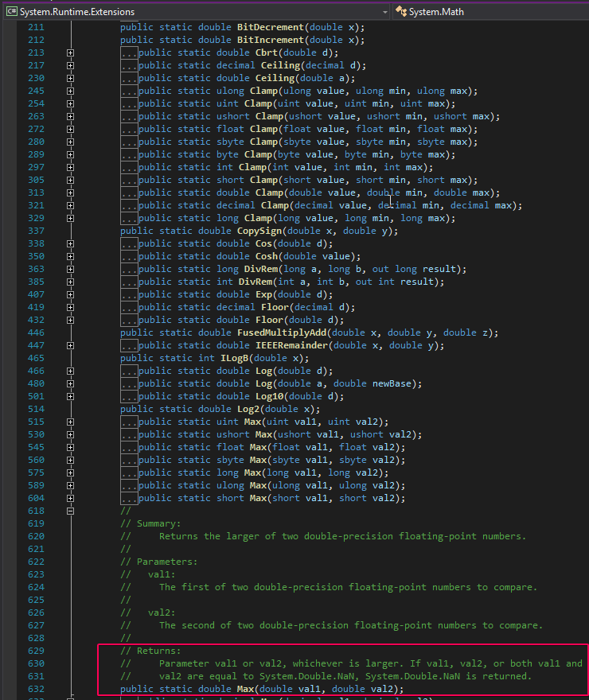Expand the long Max region on line 575
This screenshot has width=589, height=700.
pyautogui.click(x=70, y=472)
